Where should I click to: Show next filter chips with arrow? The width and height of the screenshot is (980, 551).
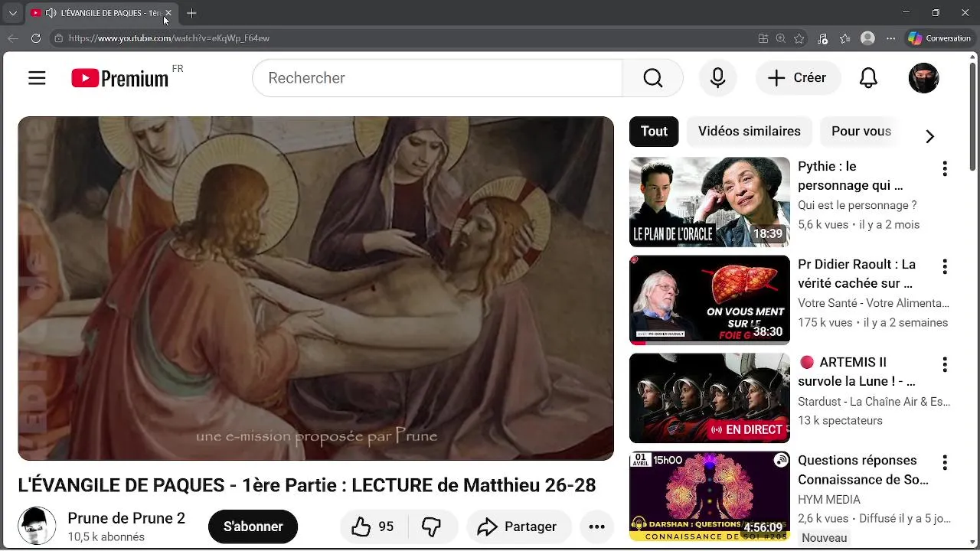coord(929,136)
